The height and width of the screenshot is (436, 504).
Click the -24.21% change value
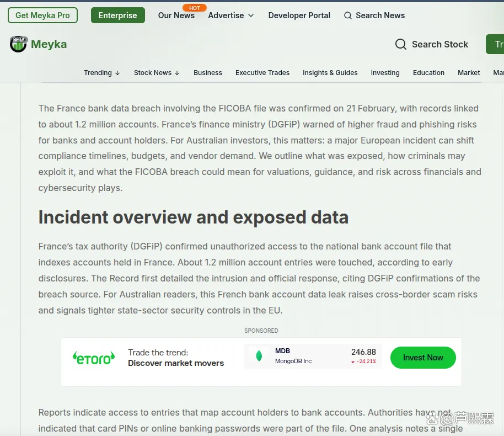[x=366, y=361]
